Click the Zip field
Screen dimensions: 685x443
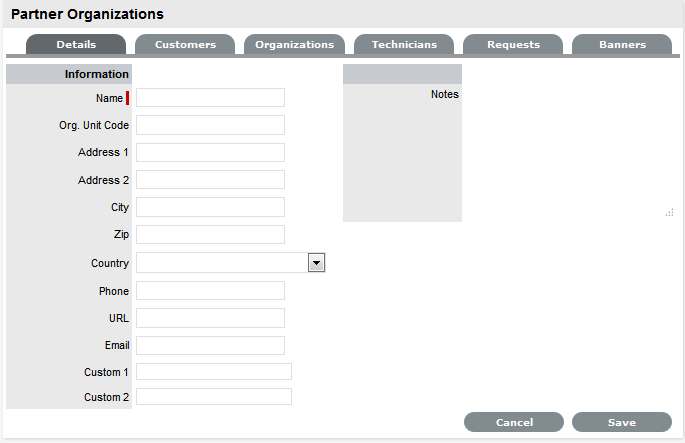click(210, 235)
